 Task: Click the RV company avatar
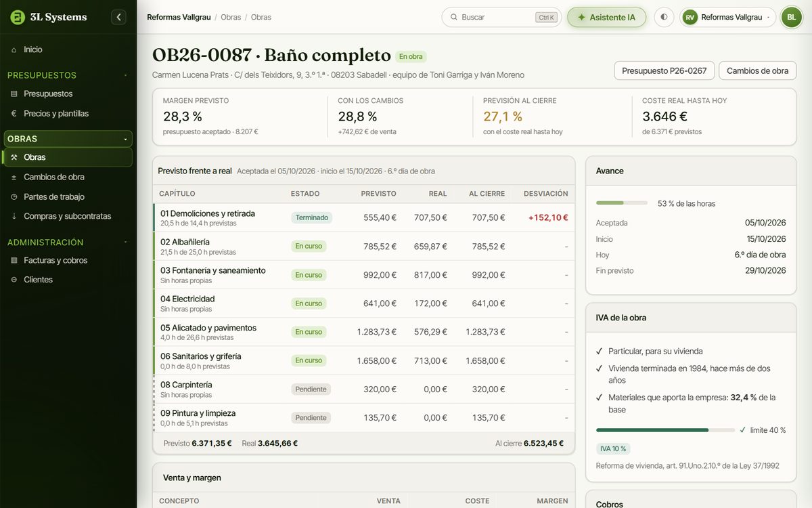pyautogui.click(x=690, y=17)
